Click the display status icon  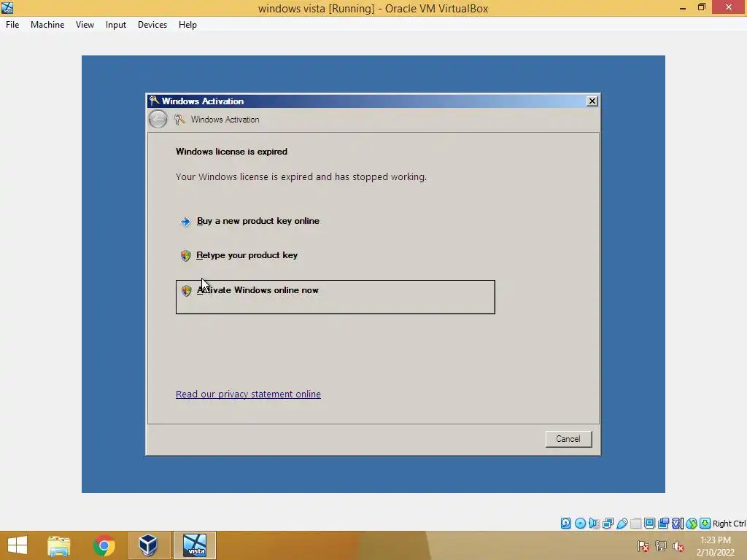649,524
